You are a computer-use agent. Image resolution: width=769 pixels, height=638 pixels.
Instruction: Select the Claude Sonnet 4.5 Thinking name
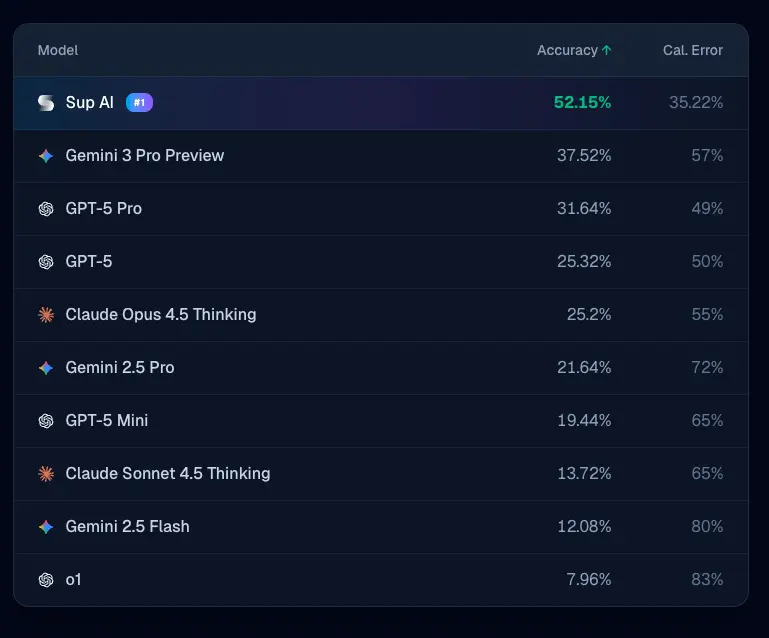click(168, 473)
